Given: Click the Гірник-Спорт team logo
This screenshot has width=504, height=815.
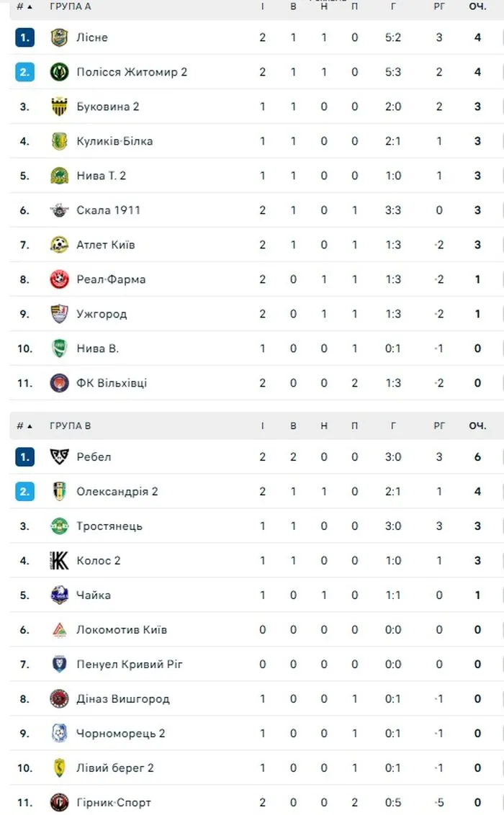Looking at the screenshot, I should [59, 802].
